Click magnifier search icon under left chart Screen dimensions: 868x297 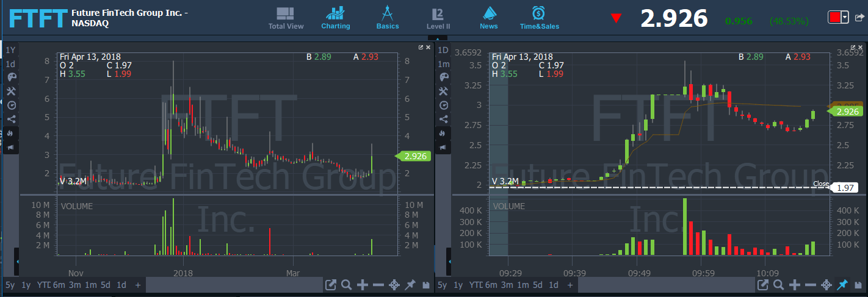pyautogui.click(x=346, y=285)
